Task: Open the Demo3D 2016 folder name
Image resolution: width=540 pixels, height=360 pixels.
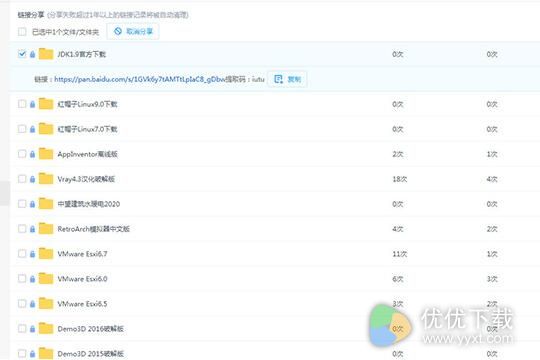Action: (x=91, y=329)
